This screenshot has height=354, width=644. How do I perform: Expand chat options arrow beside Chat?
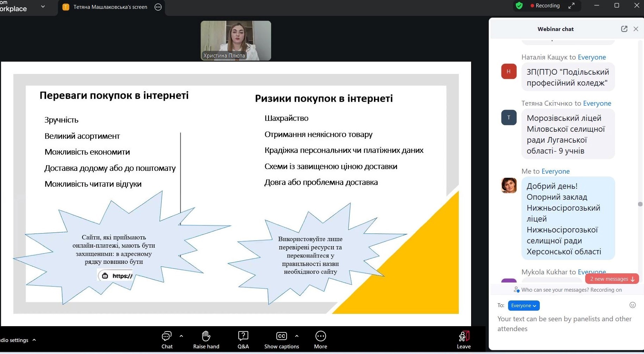[181, 336]
